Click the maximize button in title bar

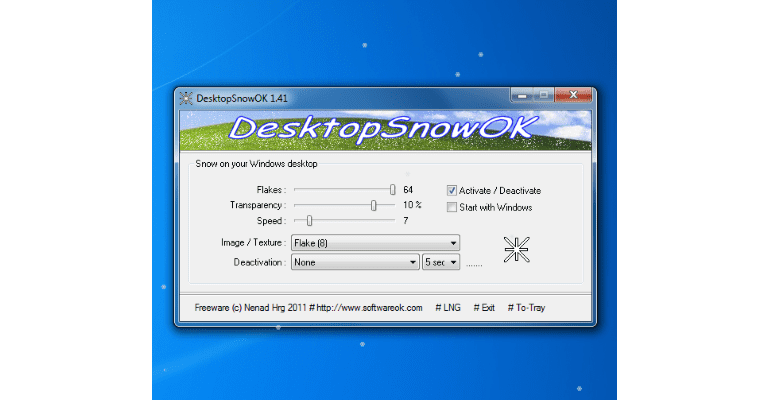pos(545,96)
